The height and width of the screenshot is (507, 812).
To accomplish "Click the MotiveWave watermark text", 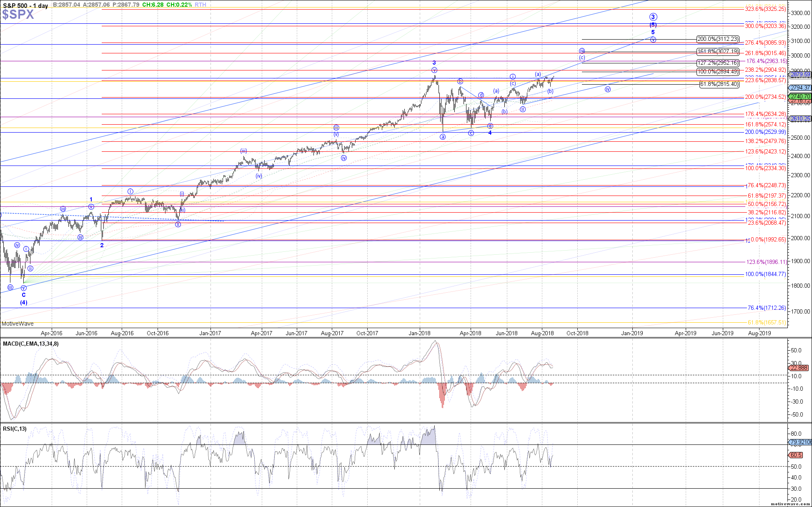I will (18, 324).
